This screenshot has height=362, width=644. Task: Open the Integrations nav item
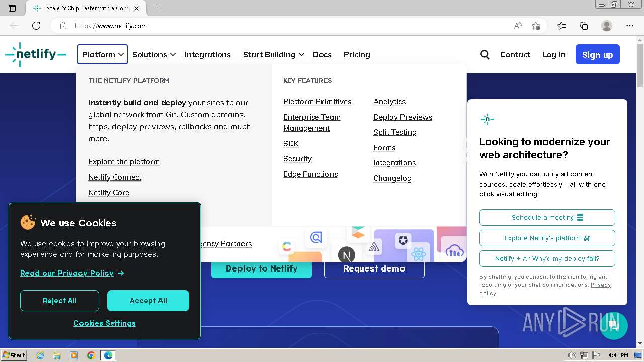coord(207,54)
